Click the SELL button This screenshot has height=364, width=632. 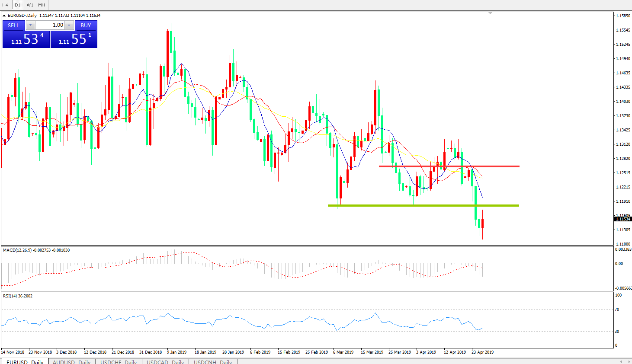14,25
